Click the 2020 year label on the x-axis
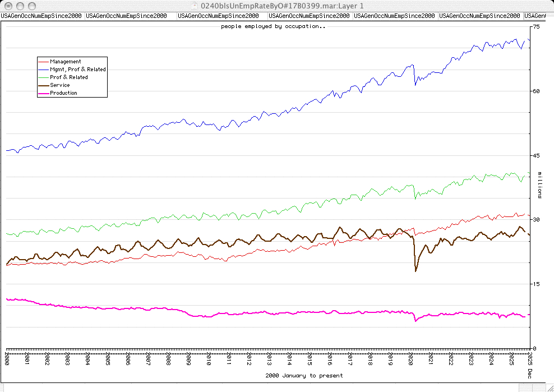The height and width of the screenshot is (392, 554). pos(411,359)
